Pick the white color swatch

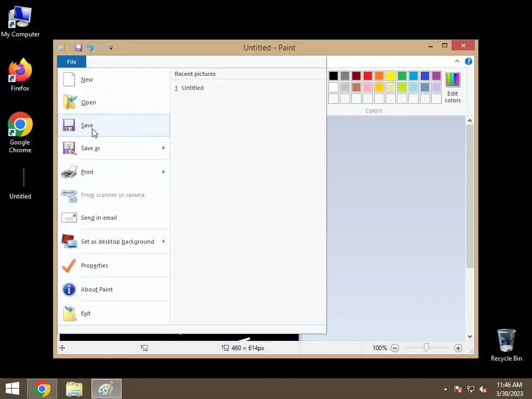point(334,87)
